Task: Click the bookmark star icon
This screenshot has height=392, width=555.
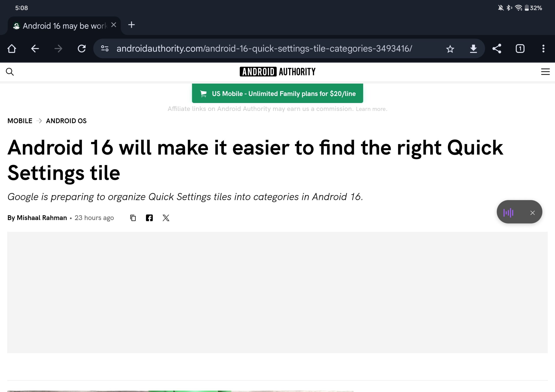Action: 450,48
